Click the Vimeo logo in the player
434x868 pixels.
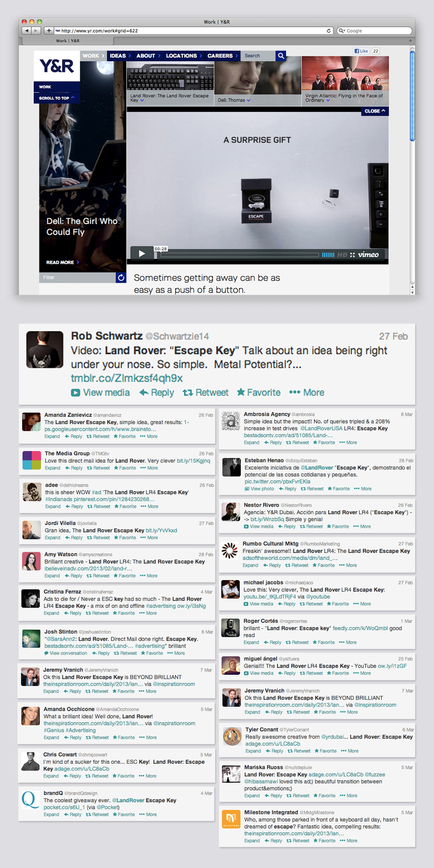coord(368,255)
